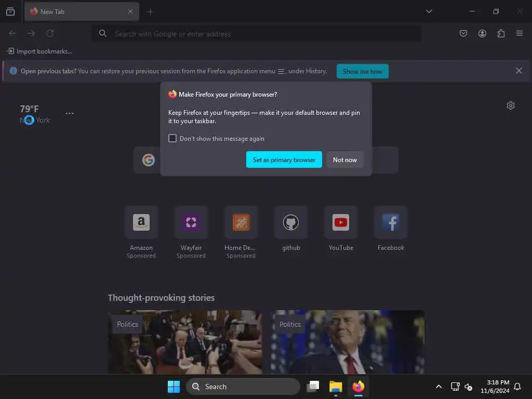
Task: Click Import bookmarks in bookmarks toolbar
Action: [x=39, y=51]
